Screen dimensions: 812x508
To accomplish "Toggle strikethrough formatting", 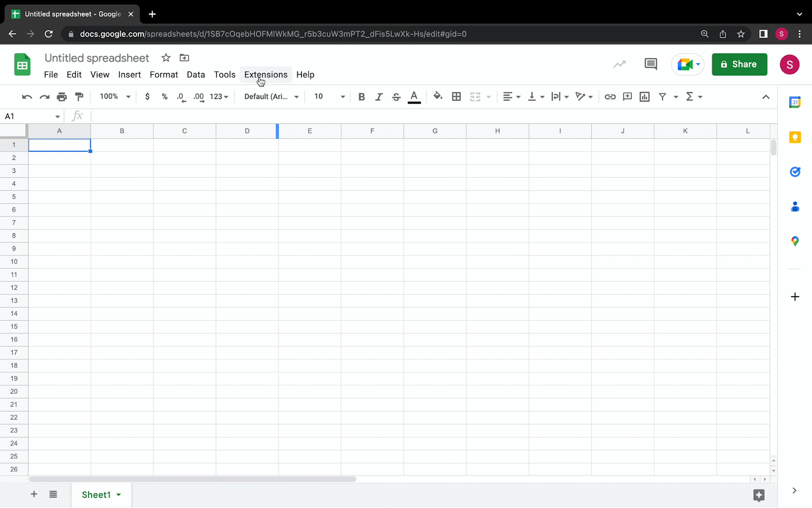I will 396,97.
